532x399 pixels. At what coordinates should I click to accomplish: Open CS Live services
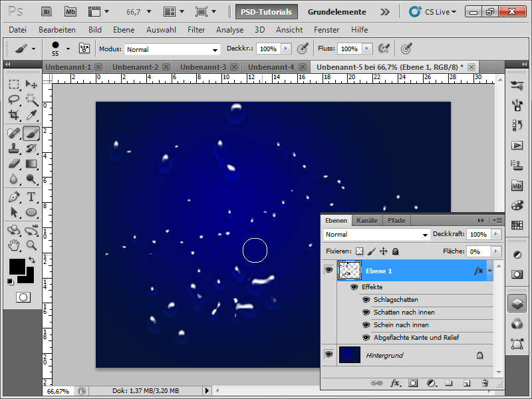pyautogui.click(x=432, y=12)
